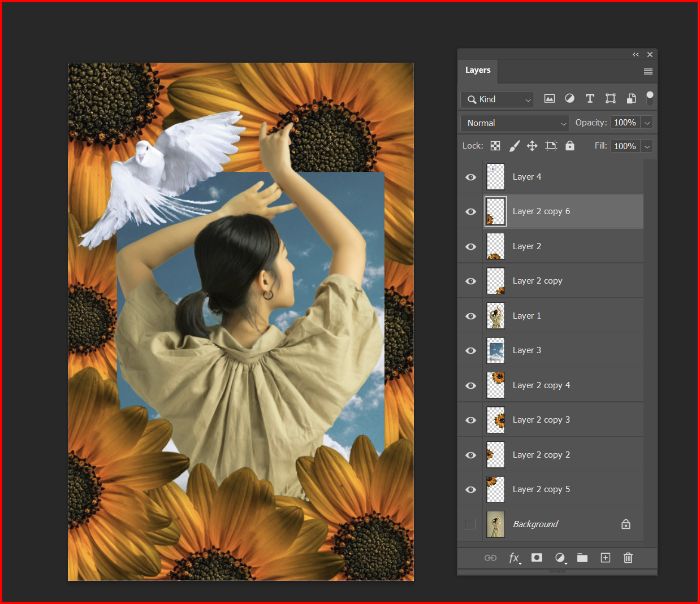Screen dimensions: 700x604
Task: Click the Background layer thumbnail
Action: 496,524
